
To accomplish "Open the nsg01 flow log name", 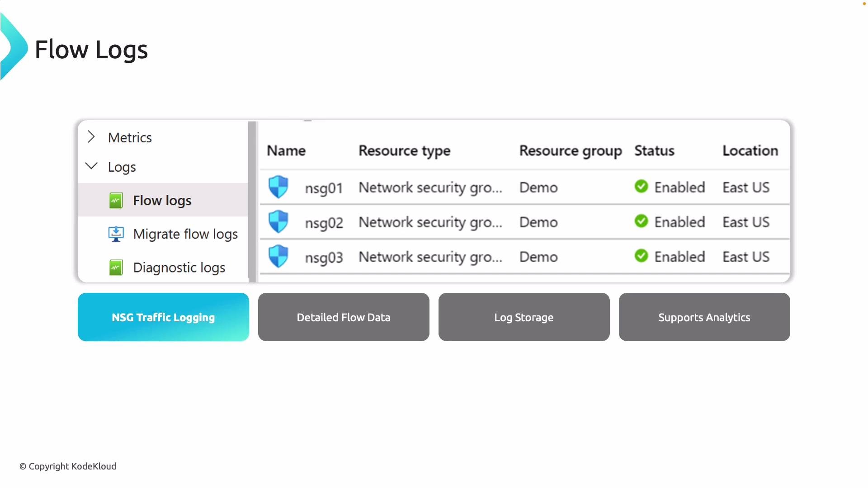I will pos(324,188).
